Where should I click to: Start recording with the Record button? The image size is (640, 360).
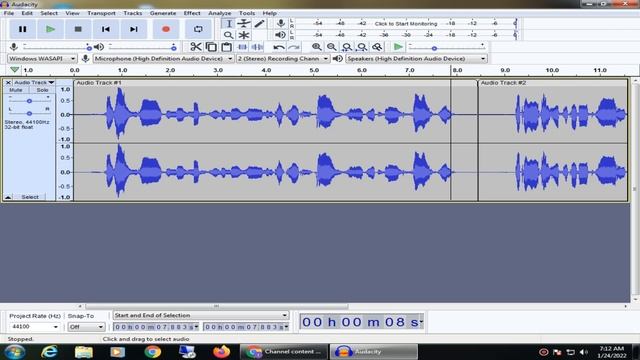click(166, 29)
